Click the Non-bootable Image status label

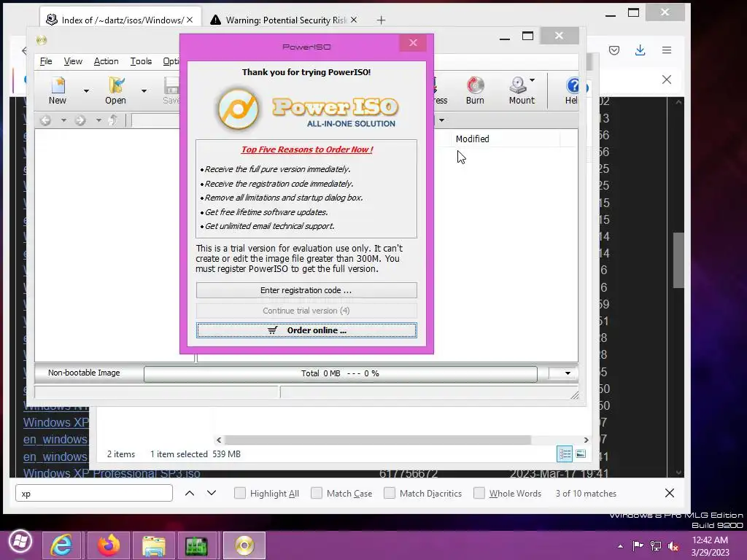tap(84, 373)
